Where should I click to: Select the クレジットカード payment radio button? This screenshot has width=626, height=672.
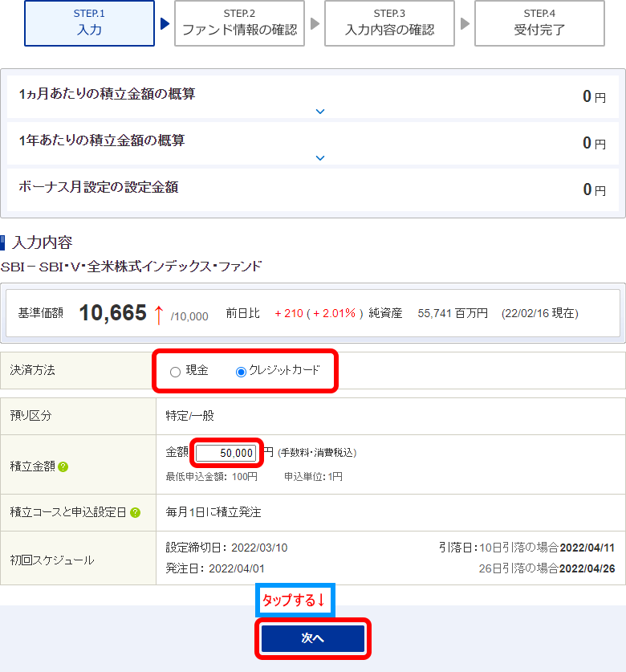pos(241,372)
